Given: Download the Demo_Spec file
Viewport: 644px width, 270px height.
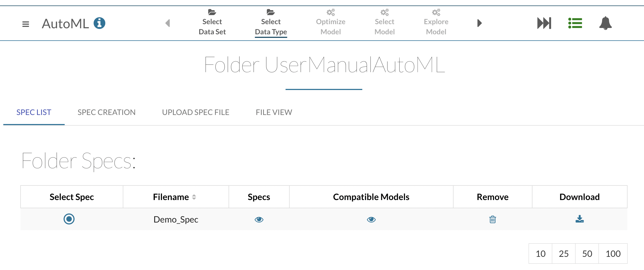Looking at the screenshot, I should (x=579, y=219).
